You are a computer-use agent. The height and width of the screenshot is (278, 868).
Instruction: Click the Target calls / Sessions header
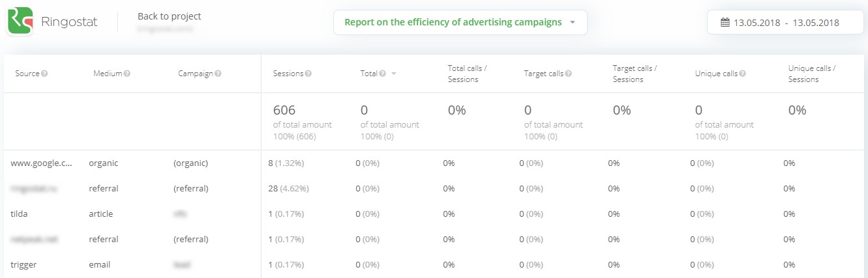click(635, 74)
